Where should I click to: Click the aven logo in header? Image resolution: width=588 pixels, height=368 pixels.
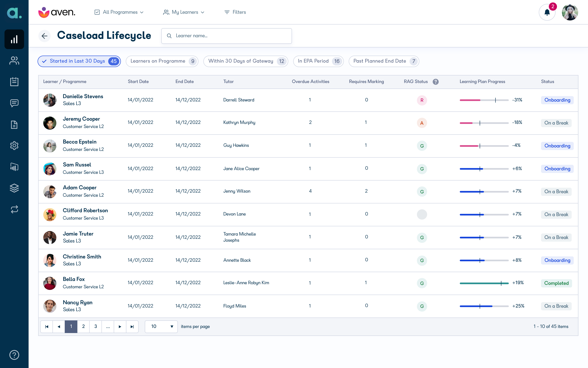pyautogui.click(x=57, y=12)
